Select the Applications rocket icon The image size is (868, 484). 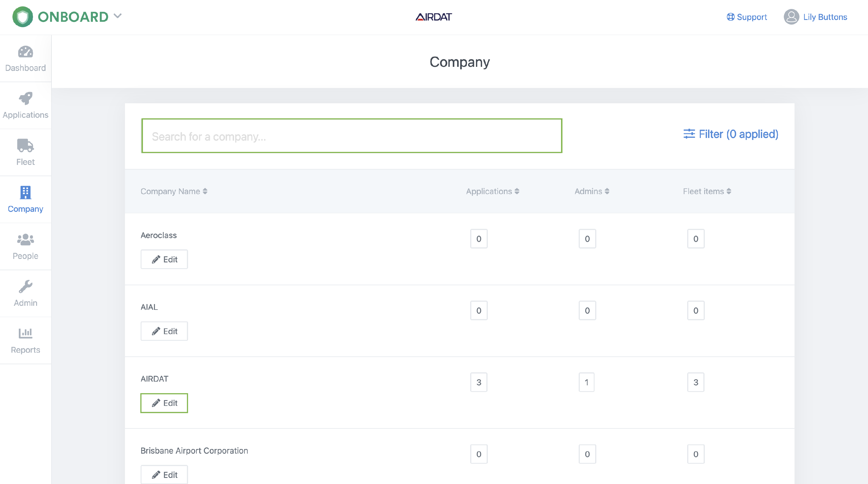tap(25, 99)
